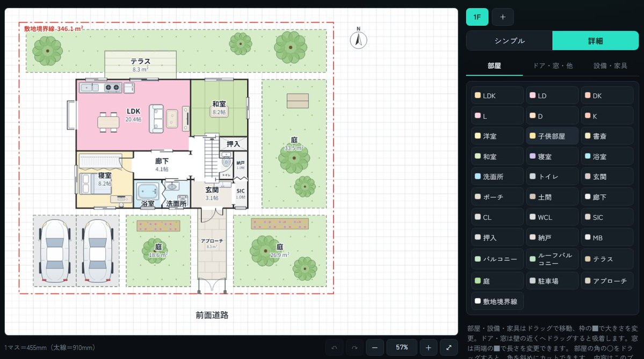Select the left car in the parking area
This screenshot has height=359, width=644.
[55, 251]
